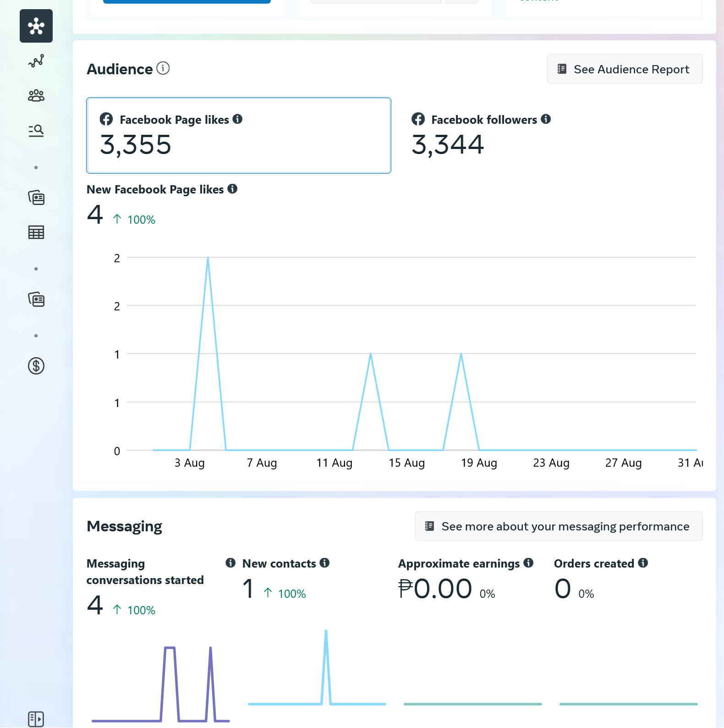This screenshot has height=728, width=724.
Task: Open See more about your messaging performance
Action: [x=559, y=526]
